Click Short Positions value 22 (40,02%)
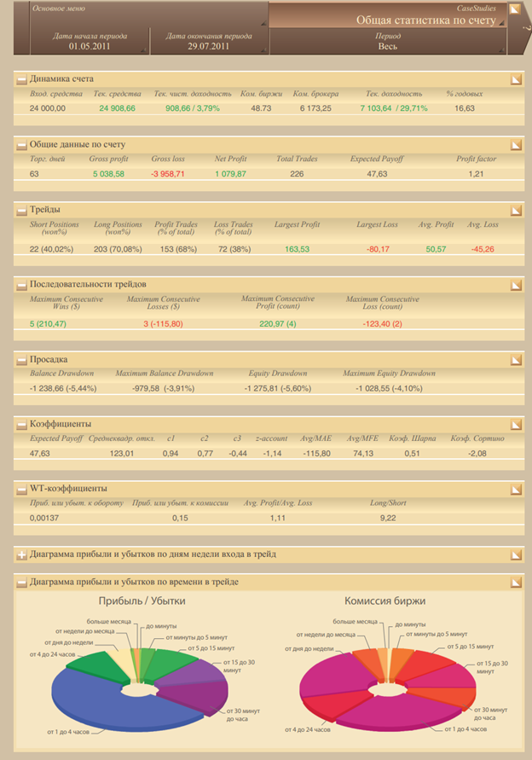This screenshot has height=760, width=532. [x=51, y=249]
